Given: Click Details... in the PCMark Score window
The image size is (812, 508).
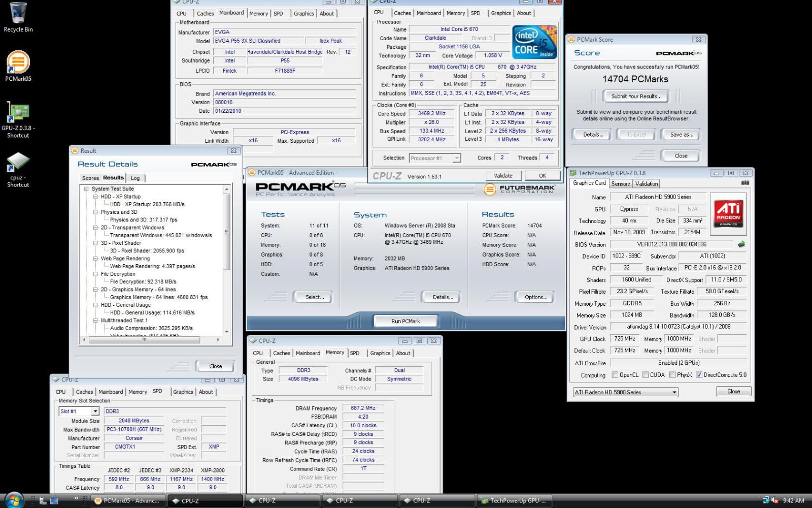Looking at the screenshot, I should point(593,135).
